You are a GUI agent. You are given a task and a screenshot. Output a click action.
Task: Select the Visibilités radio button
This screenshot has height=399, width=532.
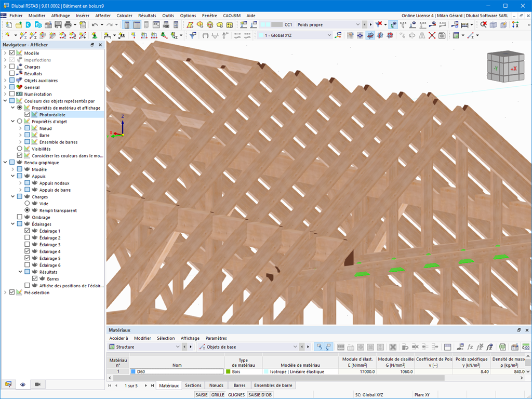tap(20, 149)
